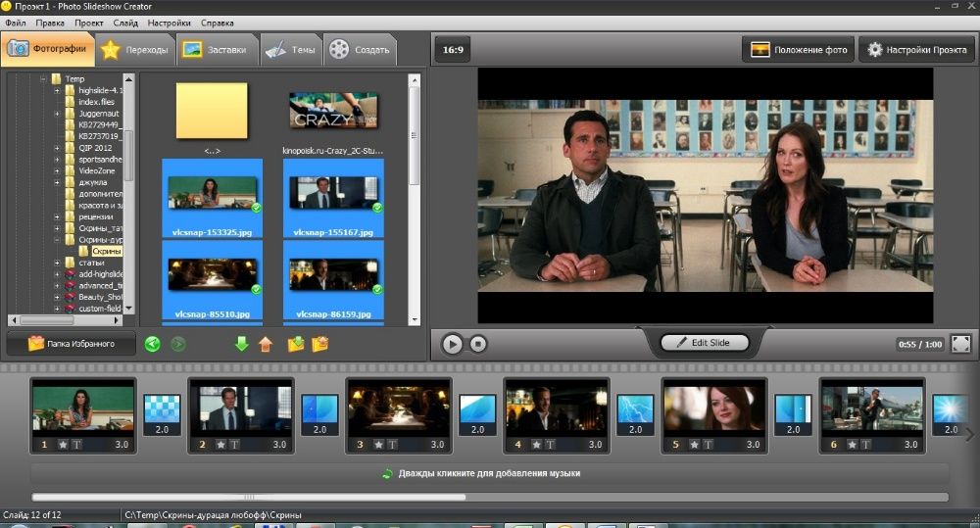
Task: Open Положение фото settings
Action: click(x=799, y=50)
